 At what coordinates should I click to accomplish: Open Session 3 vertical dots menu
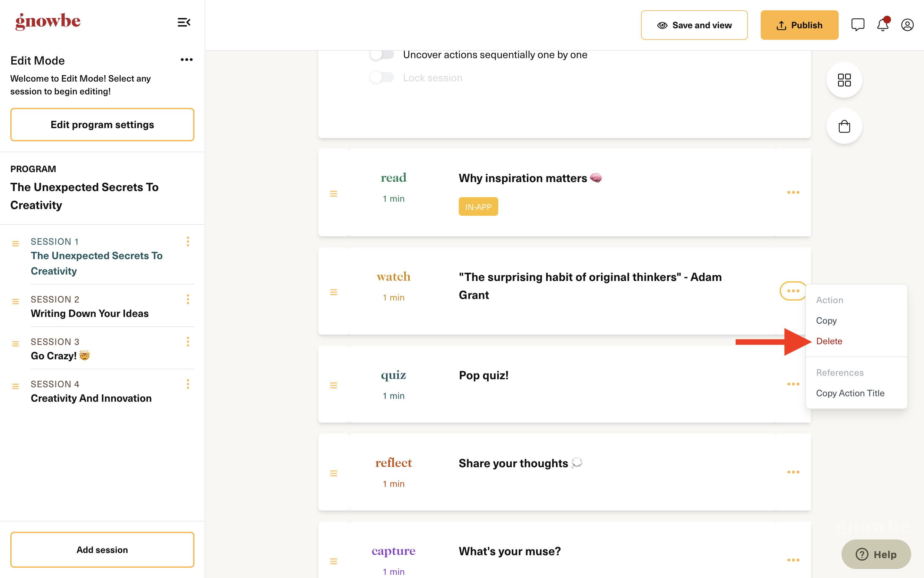pyautogui.click(x=188, y=342)
